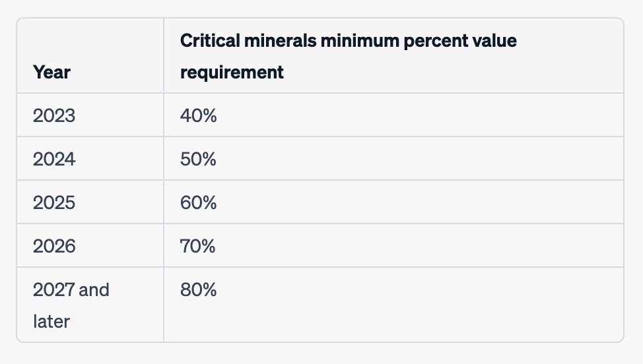Select the 2023 year cell

[x=54, y=115]
